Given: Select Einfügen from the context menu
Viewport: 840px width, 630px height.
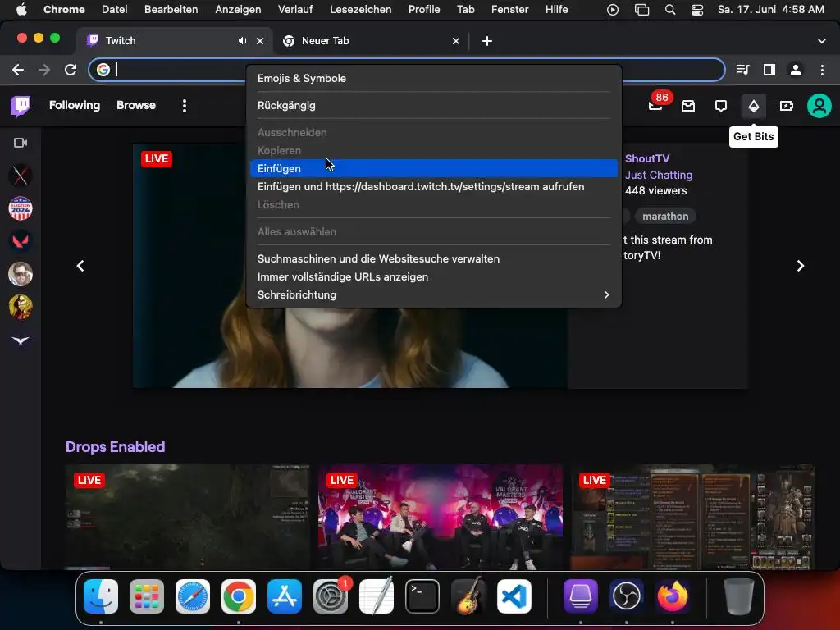Looking at the screenshot, I should 280,168.
